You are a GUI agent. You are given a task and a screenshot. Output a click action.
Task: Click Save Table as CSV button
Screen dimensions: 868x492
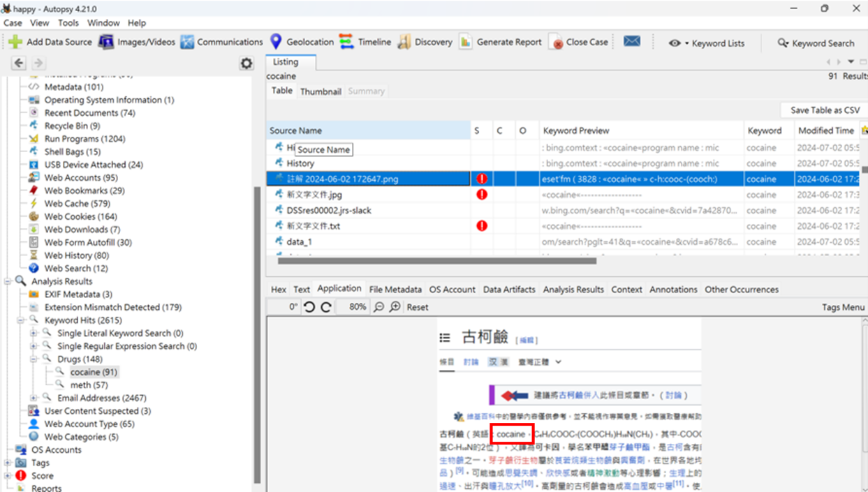click(825, 110)
